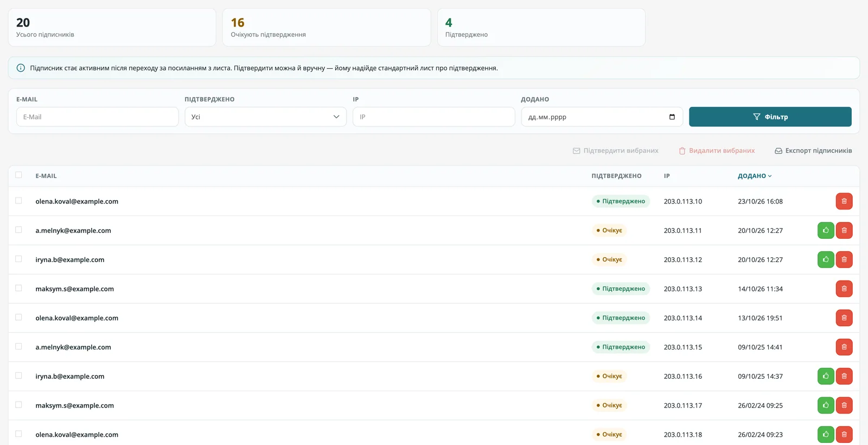The height and width of the screenshot is (445, 868).
Task: Check the row with IP 203.0.113.10
Action: (x=18, y=201)
